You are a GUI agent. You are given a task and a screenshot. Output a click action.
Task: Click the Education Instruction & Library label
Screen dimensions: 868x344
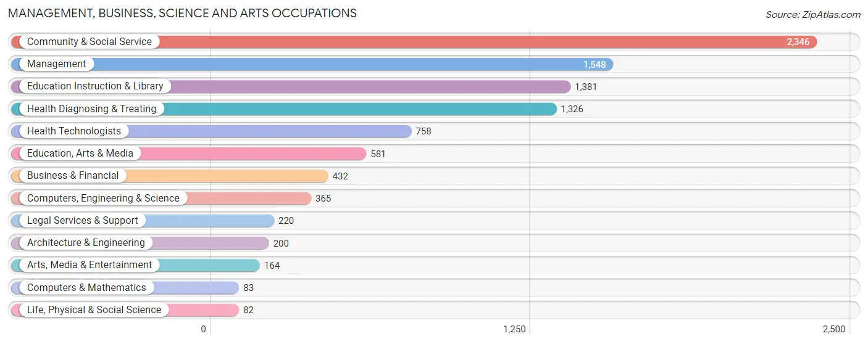pos(95,86)
